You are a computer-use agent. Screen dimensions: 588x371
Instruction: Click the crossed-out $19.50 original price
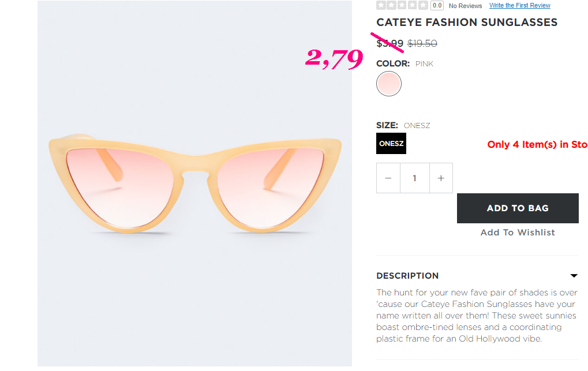point(422,43)
